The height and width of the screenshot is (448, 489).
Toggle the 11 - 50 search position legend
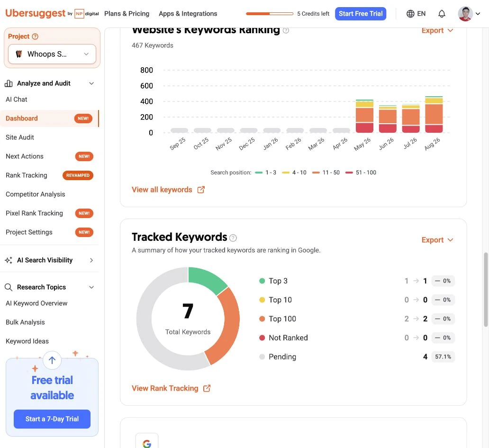point(326,173)
